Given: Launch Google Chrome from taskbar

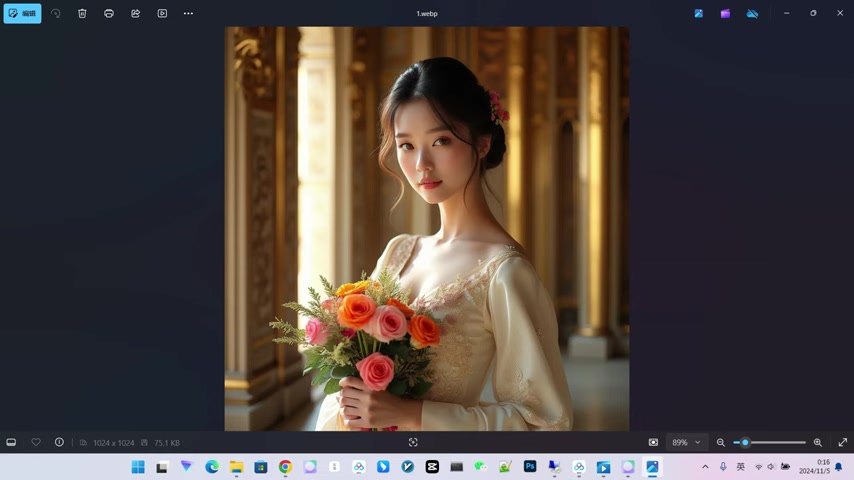Looking at the screenshot, I should click(x=285, y=467).
